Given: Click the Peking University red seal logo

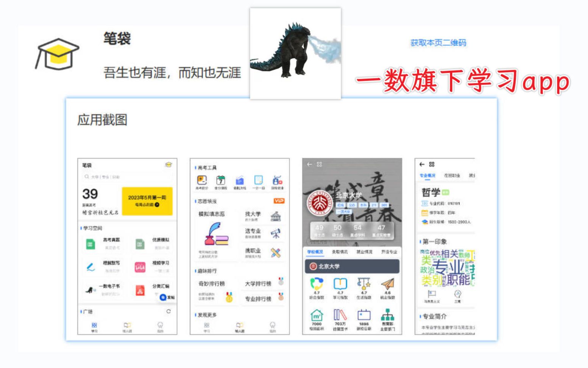Looking at the screenshot, I should (x=320, y=203).
